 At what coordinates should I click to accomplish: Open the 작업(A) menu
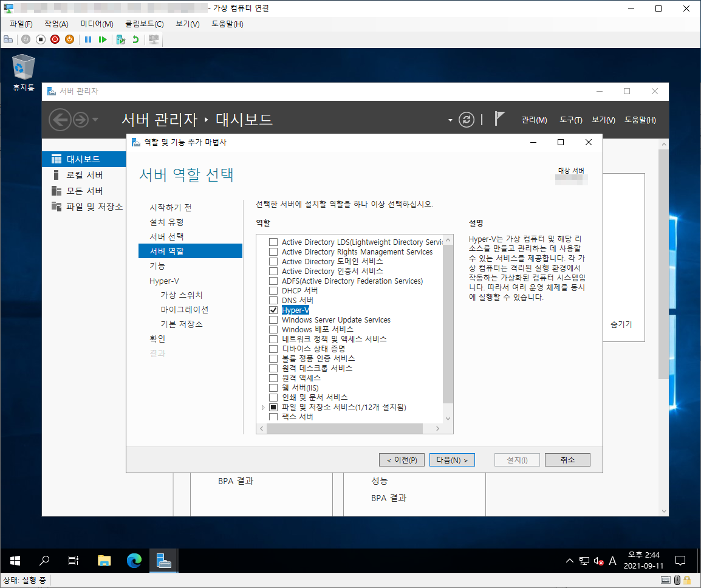point(56,24)
